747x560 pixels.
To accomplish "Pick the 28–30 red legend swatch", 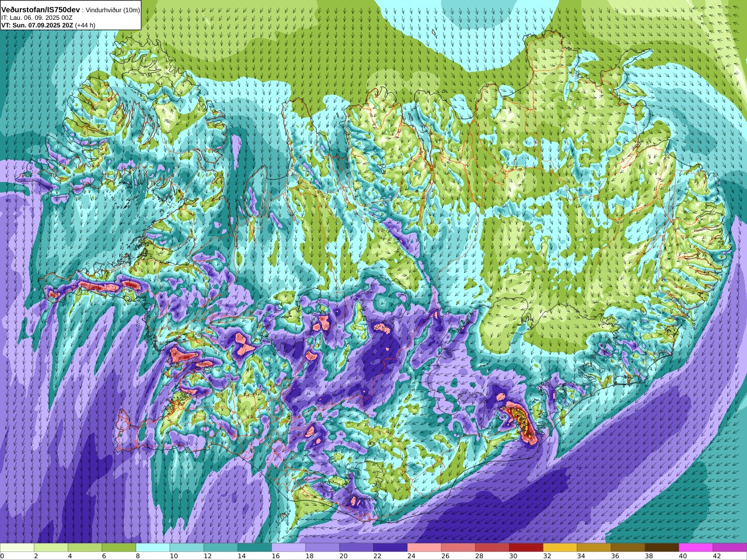I will [492, 548].
